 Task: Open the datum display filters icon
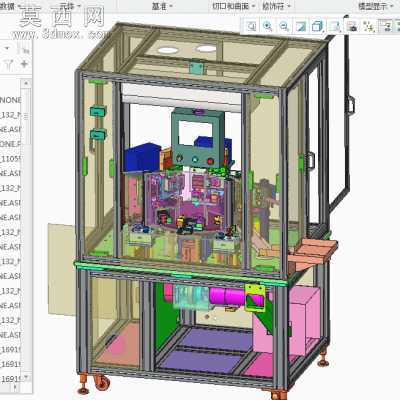click(x=369, y=26)
